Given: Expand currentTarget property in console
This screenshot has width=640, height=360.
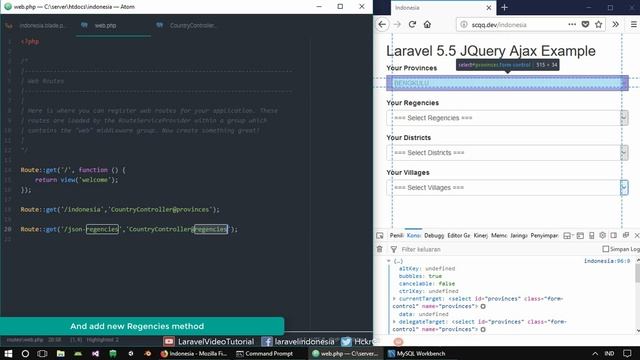Looking at the screenshot, I should tap(394, 299).
